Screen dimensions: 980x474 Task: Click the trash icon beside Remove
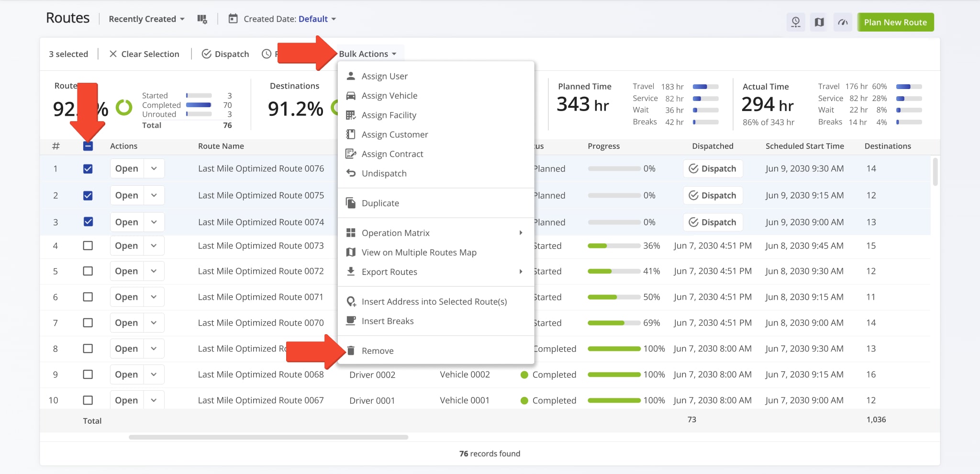(351, 350)
